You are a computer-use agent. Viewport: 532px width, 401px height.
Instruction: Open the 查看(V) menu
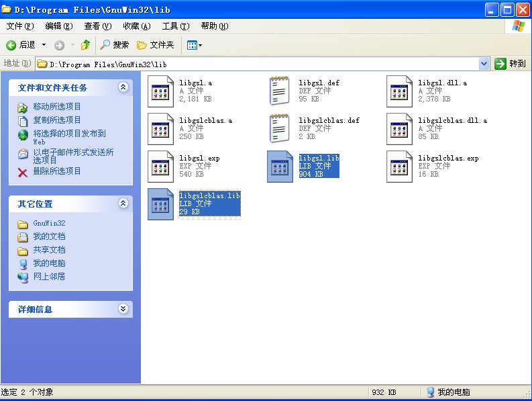pos(98,26)
